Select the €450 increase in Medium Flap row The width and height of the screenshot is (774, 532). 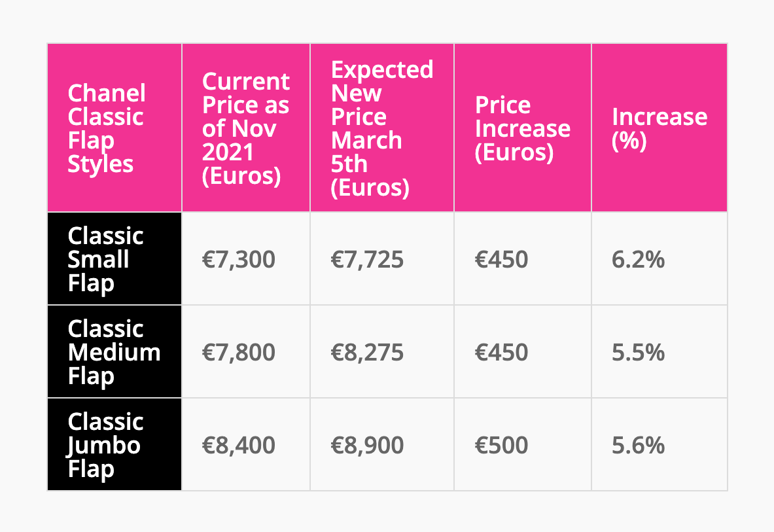click(x=501, y=353)
